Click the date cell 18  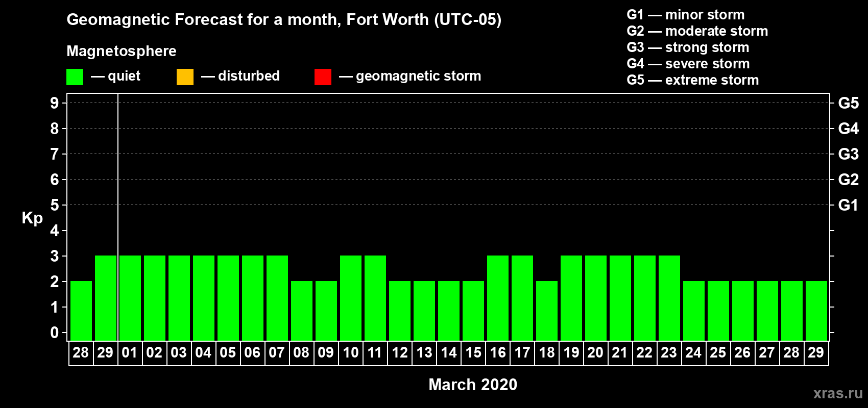click(x=546, y=353)
